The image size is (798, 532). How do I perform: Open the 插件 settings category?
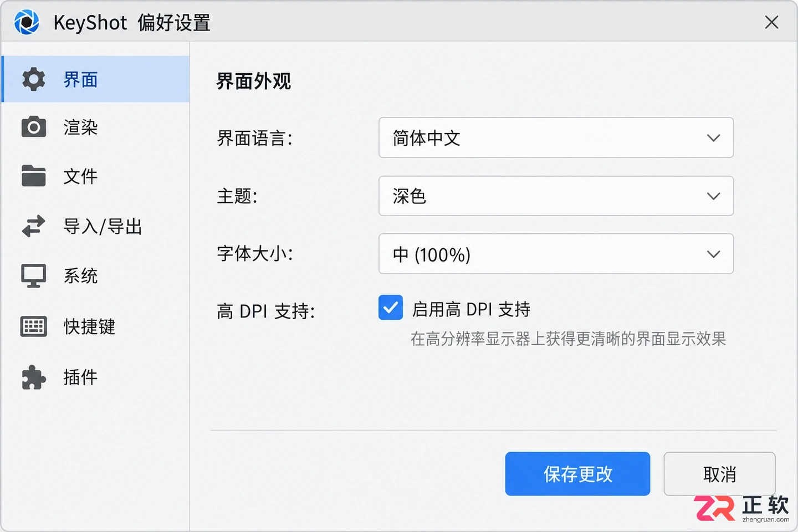(x=96, y=377)
